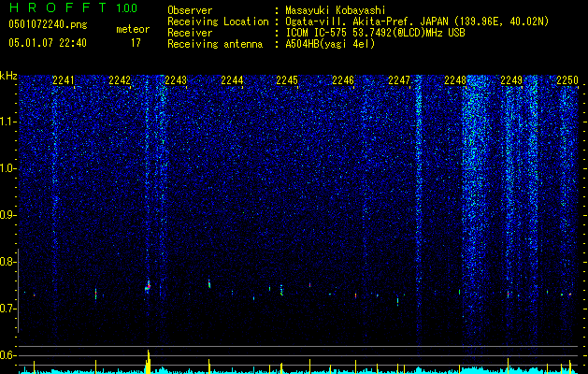Click time marker 2242
588x374 pixels.
(x=120, y=80)
